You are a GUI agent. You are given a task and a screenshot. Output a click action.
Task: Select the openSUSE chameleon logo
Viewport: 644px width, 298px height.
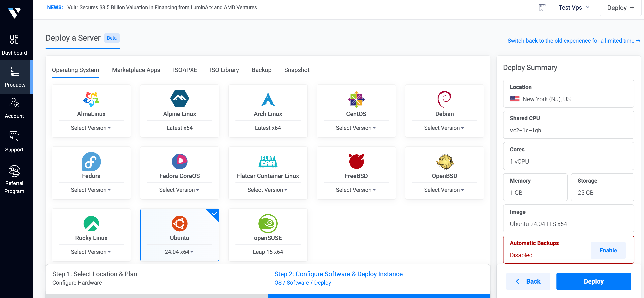point(268,223)
